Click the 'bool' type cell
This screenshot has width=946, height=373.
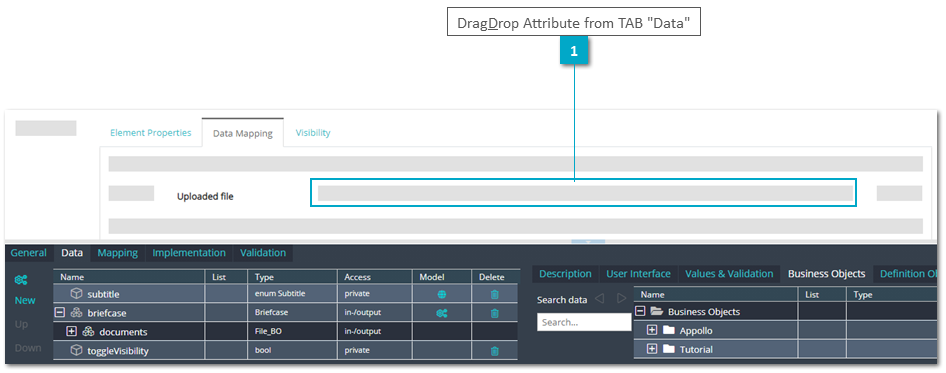(x=292, y=351)
